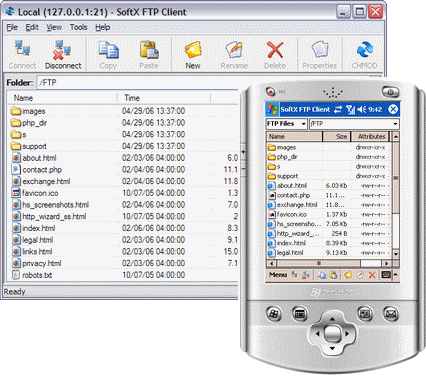Image resolution: width=426 pixels, height=376 pixels.
Task: Sort by Name column on PDA
Action: click(x=294, y=136)
